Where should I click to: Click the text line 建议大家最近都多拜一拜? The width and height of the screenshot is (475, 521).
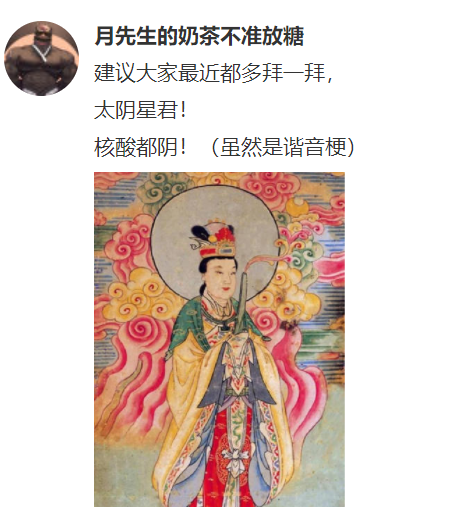click(x=210, y=73)
